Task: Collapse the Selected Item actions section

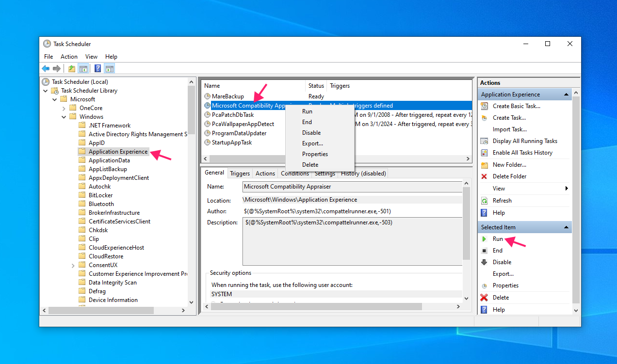Action: 566,227
